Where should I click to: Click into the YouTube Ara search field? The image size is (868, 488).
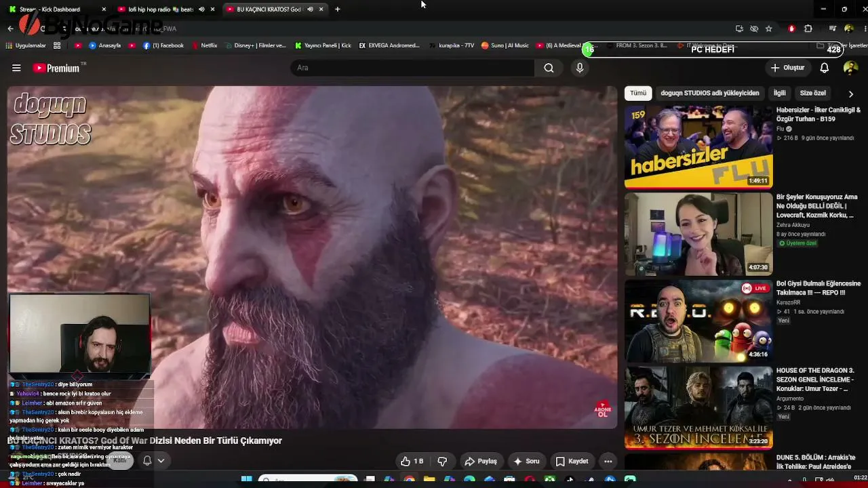pyautogui.click(x=412, y=68)
